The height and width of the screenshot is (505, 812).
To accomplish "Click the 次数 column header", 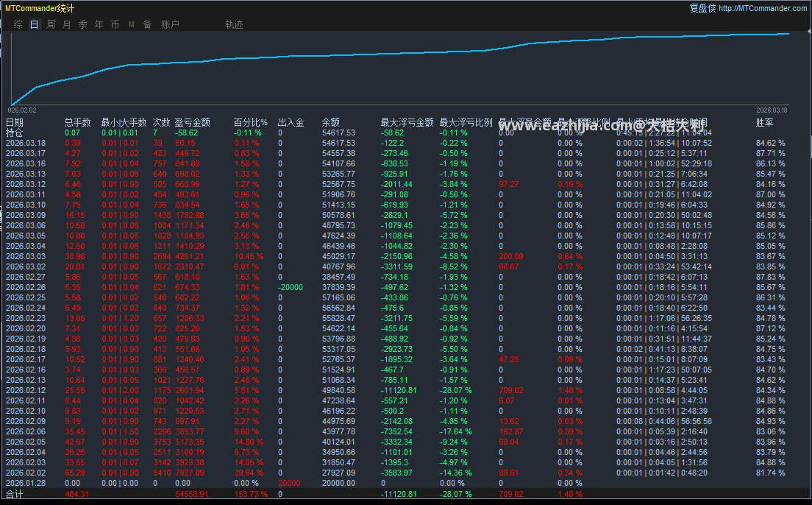I will 162,122.
